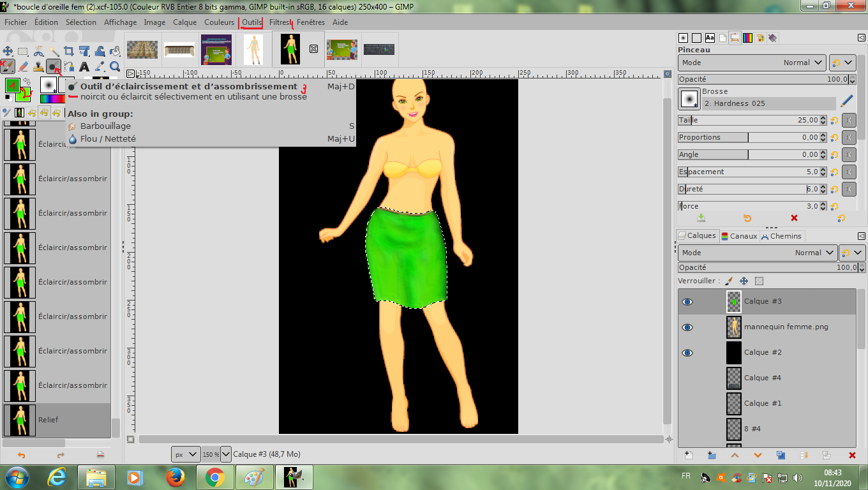The height and width of the screenshot is (490, 868).
Task: Toggle lock position and size
Action: click(744, 281)
